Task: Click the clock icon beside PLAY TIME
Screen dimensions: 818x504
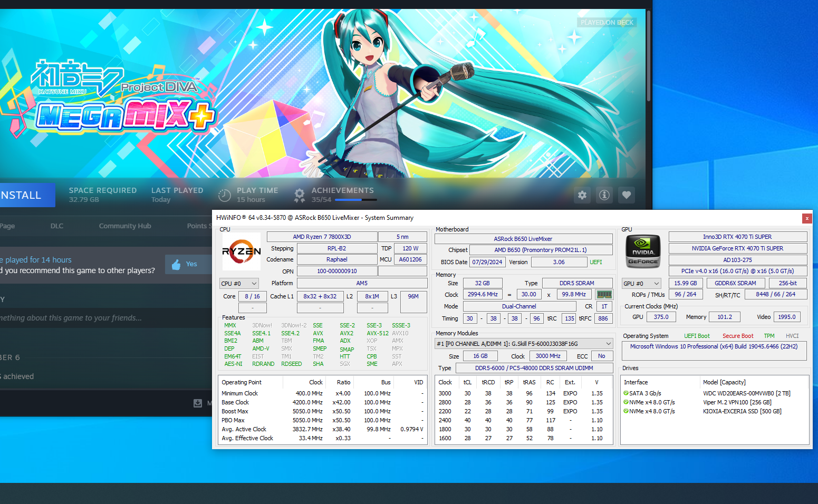Action: click(x=225, y=196)
